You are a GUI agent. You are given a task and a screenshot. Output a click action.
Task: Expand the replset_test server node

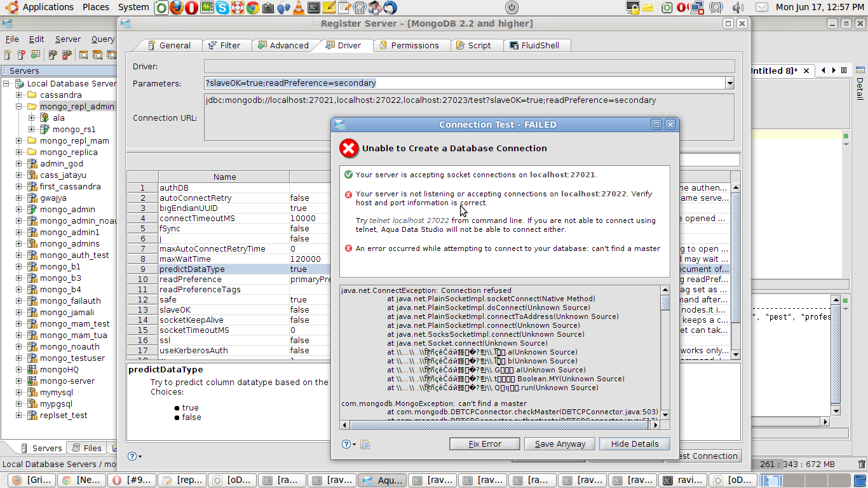tap(19, 416)
